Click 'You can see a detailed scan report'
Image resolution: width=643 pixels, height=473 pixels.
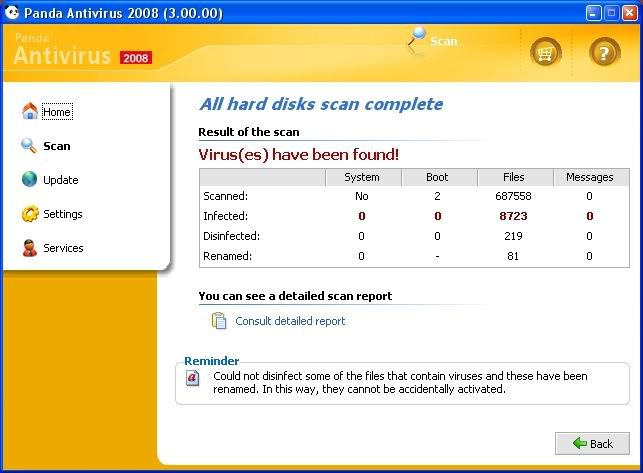click(295, 296)
